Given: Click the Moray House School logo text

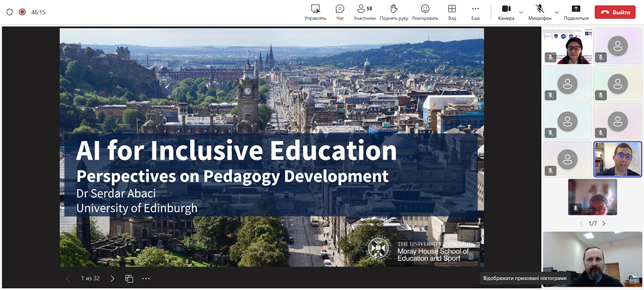Looking at the screenshot, I should [x=433, y=255].
